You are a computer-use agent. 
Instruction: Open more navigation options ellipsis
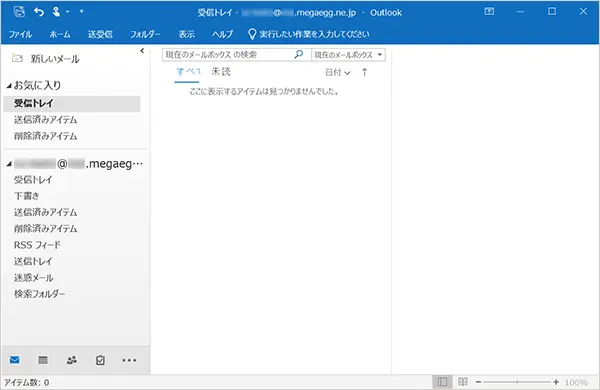129,360
